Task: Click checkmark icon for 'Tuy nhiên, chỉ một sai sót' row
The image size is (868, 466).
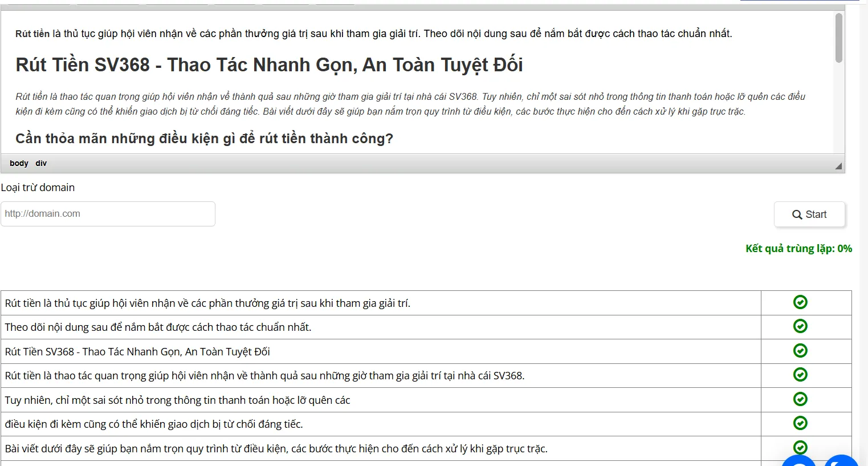Action: coord(800,399)
